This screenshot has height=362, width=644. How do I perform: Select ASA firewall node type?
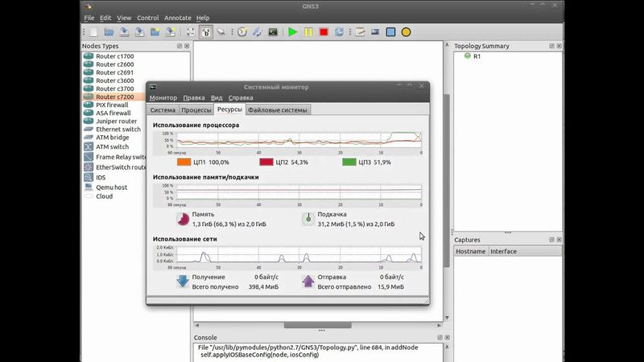coord(114,113)
